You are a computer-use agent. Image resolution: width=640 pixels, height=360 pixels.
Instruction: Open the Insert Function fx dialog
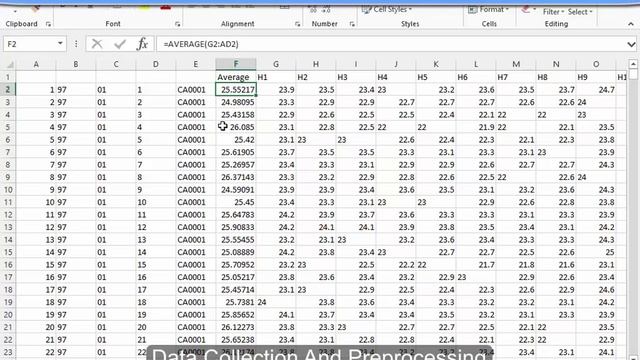[142, 44]
